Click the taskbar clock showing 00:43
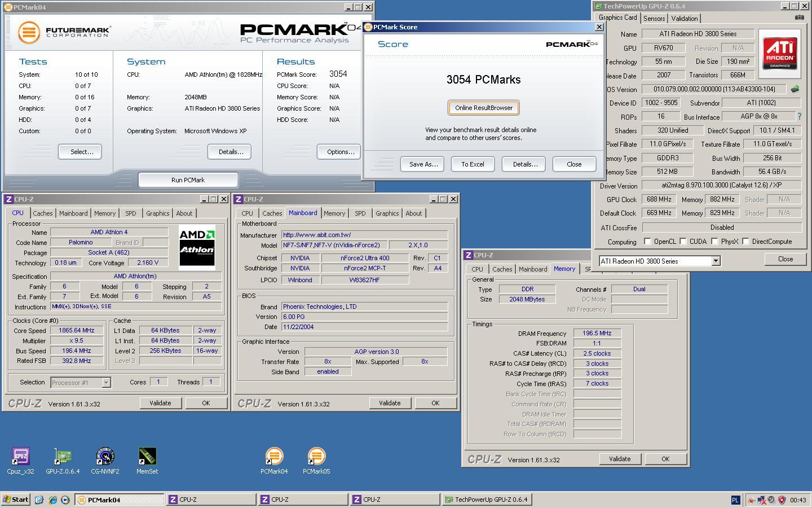This screenshot has height=508, width=812. [798, 500]
